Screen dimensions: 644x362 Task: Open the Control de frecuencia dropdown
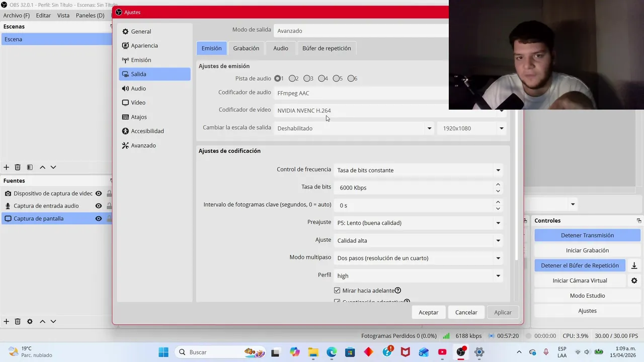tap(419, 170)
